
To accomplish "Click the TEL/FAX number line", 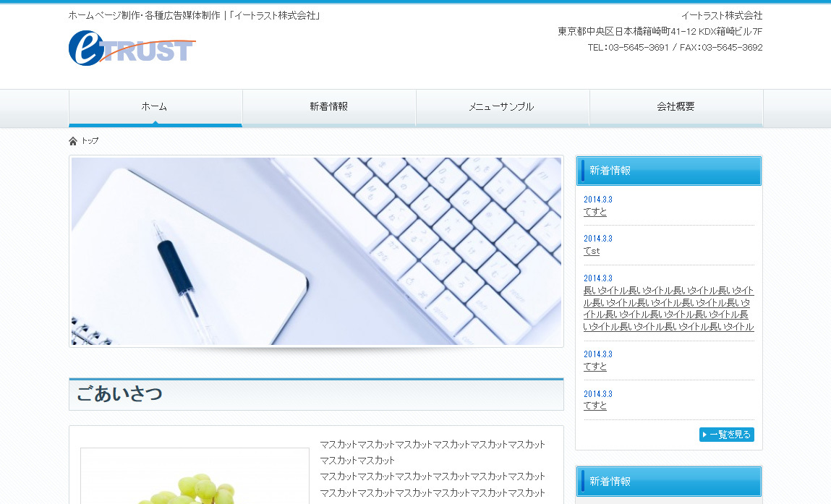I will pyautogui.click(x=676, y=47).
